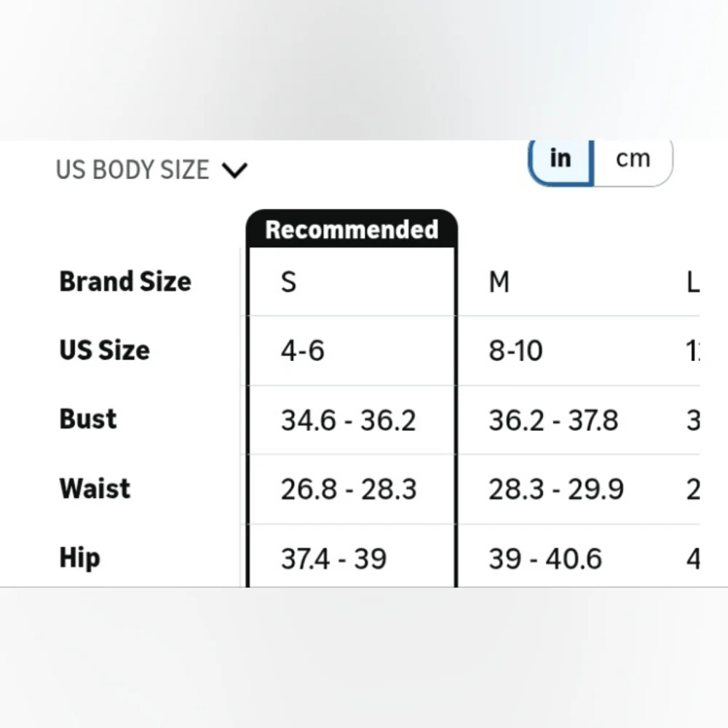Click hip measurement 37.4 - 39

(x=333, y=558)
